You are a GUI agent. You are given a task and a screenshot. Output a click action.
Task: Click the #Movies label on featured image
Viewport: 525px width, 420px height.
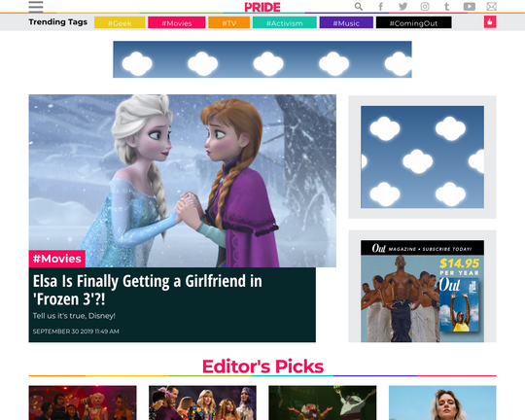57,259
